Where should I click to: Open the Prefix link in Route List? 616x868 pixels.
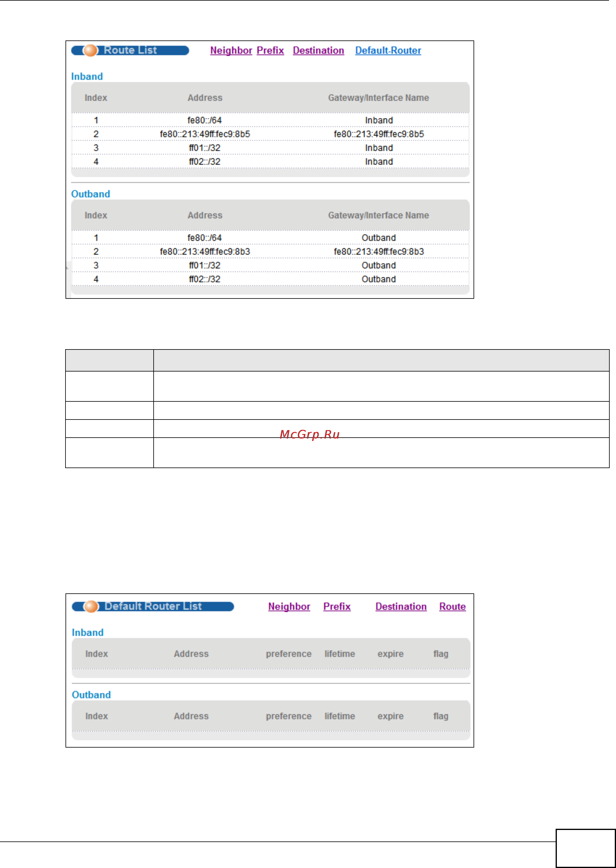tap(270, 50)
